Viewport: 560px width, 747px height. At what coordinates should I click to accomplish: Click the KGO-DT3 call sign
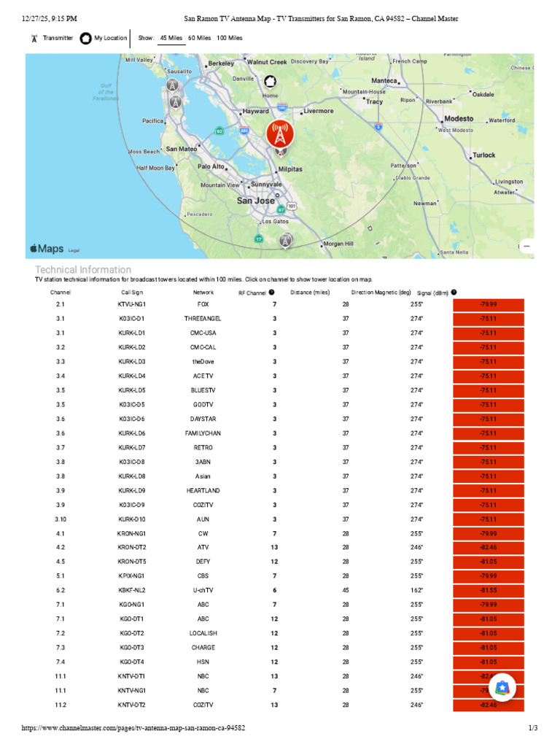[132, 648]
